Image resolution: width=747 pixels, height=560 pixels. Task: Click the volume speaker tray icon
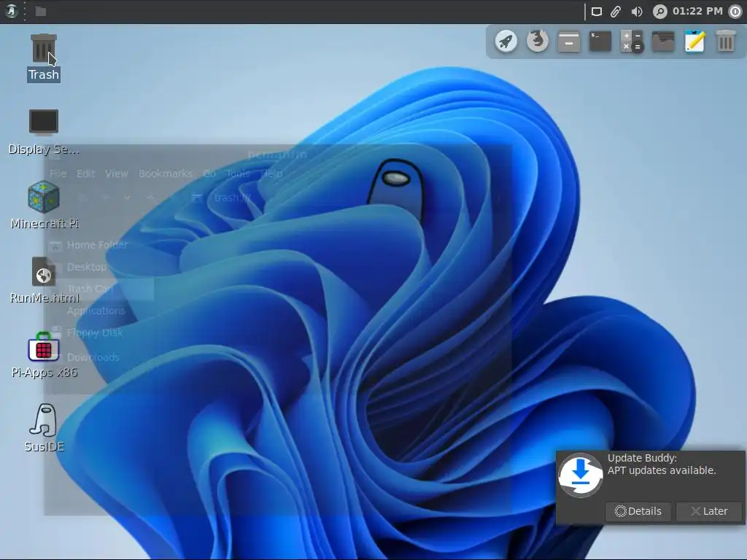(636, 12)
